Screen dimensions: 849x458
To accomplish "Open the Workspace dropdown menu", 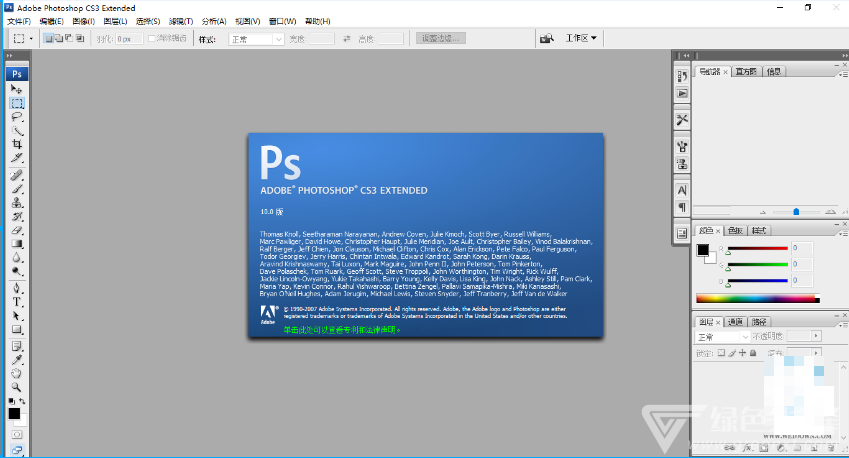I will point(581,38).
